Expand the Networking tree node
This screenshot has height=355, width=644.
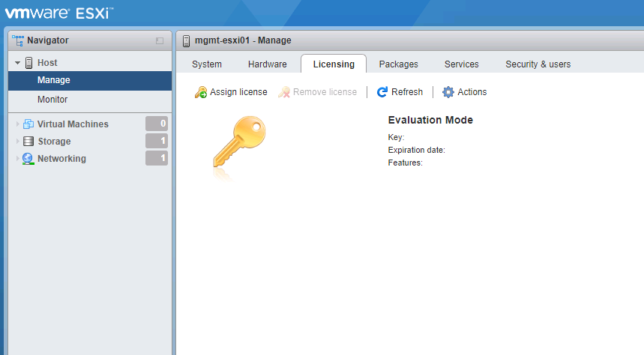pos(17,159)
